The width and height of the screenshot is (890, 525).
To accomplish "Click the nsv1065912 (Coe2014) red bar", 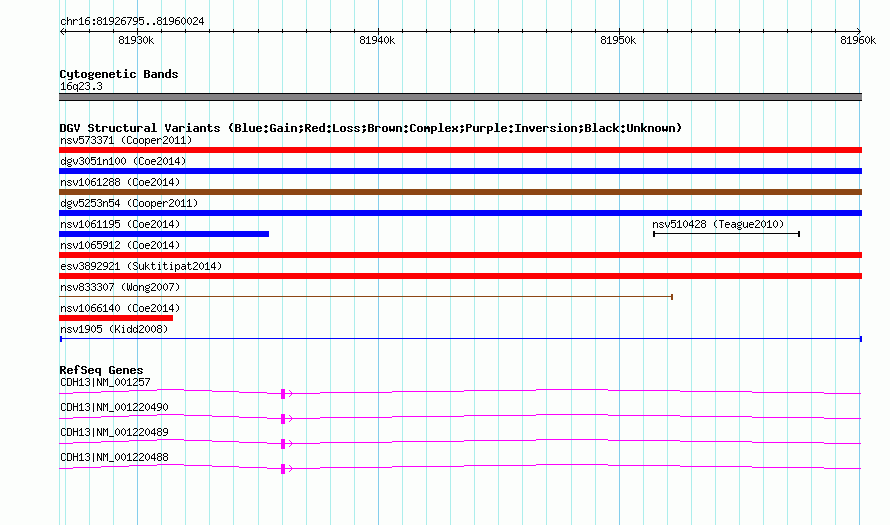I will pyautogui.click(x=460, y=255).
